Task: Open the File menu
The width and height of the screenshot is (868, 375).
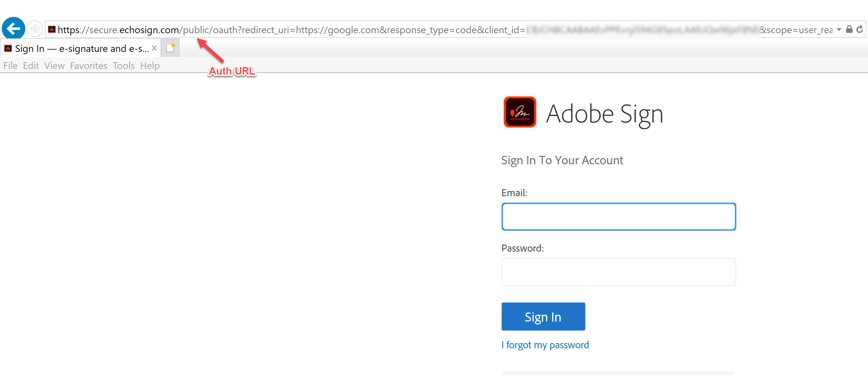Action: click(x=10, y=65)
